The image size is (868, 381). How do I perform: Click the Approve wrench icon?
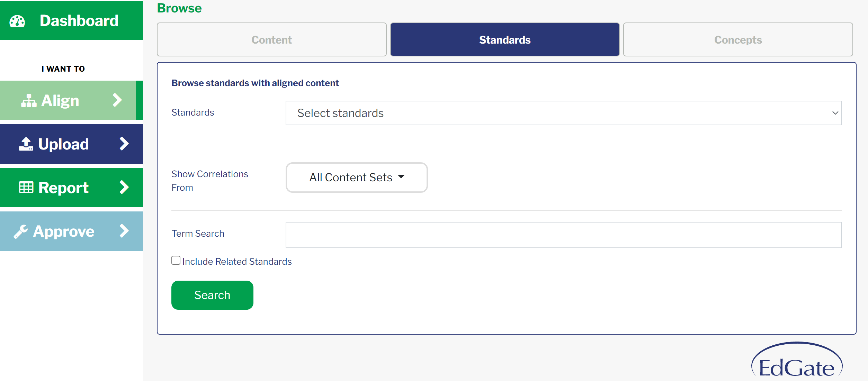(x=21, y=232)
